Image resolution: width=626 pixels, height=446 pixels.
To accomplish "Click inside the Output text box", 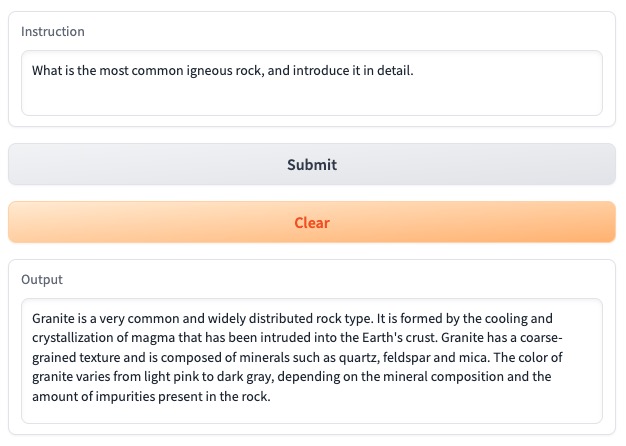I will pyautogui.click(x=312, y=361).
